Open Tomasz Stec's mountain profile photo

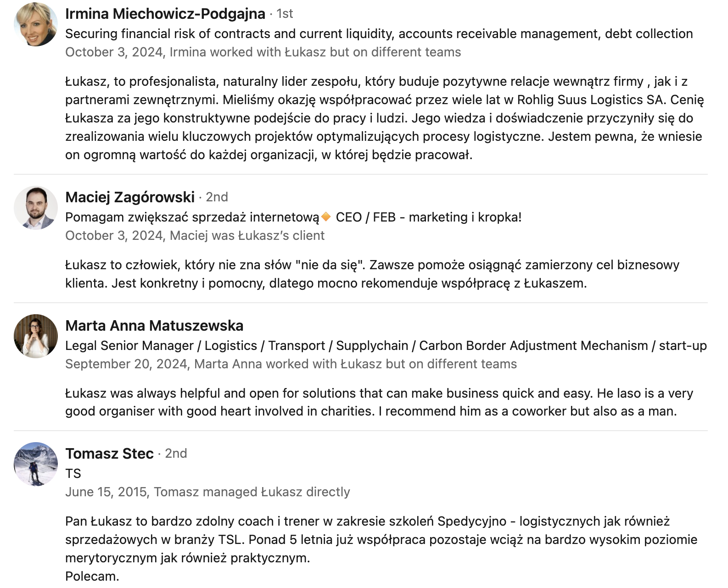click(36, 464)
